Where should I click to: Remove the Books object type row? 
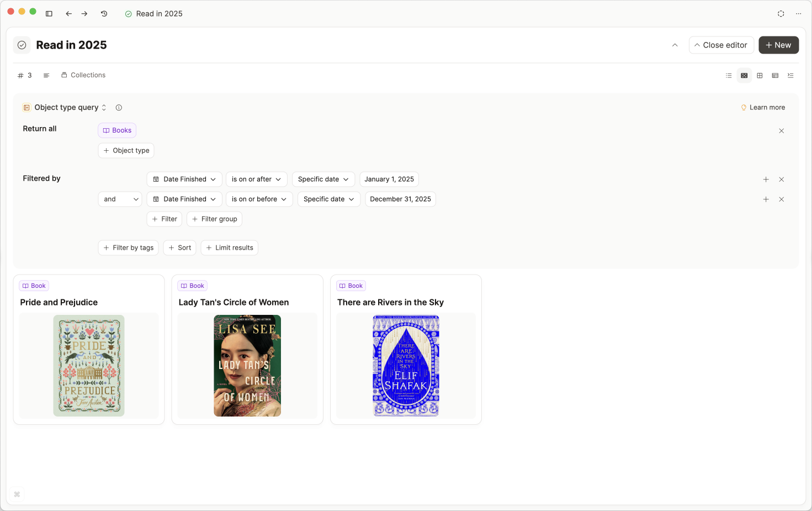tap(781, 131)
